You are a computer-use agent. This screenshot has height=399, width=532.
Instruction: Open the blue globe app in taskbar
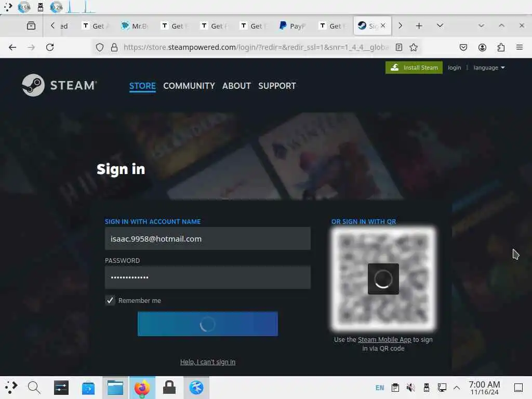pyautogui.click(x=196, y=388)
